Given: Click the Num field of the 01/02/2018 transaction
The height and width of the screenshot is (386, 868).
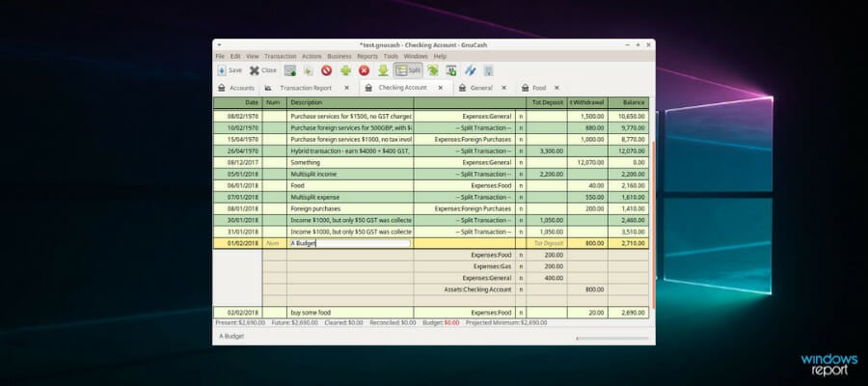Looking at the screenshot, I should click(x=275, y=244).
